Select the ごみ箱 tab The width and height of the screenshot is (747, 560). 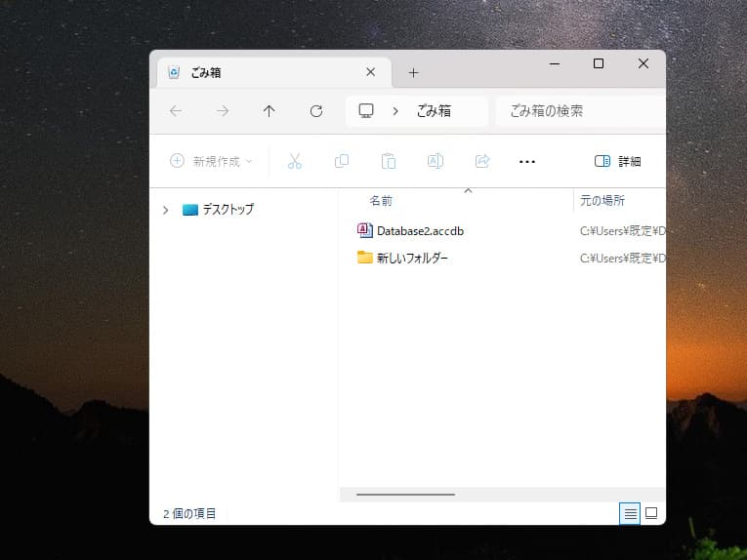(262, 72)
